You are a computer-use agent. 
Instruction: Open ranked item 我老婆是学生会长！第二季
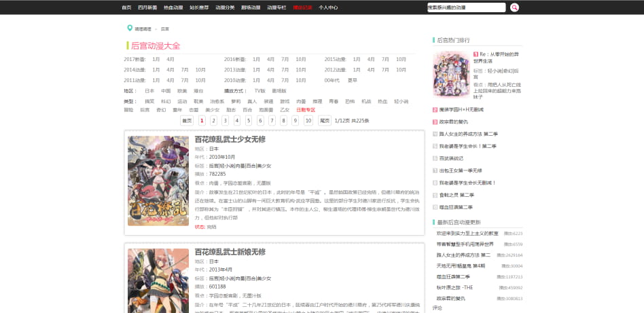pyautogui.click(x=468, y=146)
